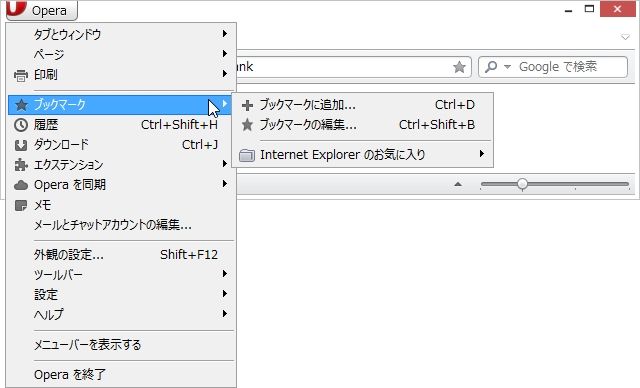640x388 pixels.
Task: Open タブとウィンドウ submenu
Action: tap(121, 34)
